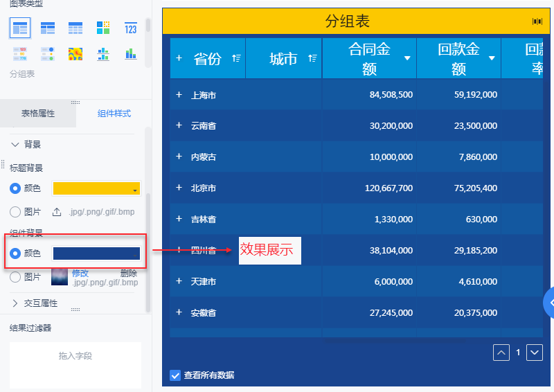The width and height of the screenshot is (554, 392).
Task: Go to next page with down arrow button
Action: 535,353
